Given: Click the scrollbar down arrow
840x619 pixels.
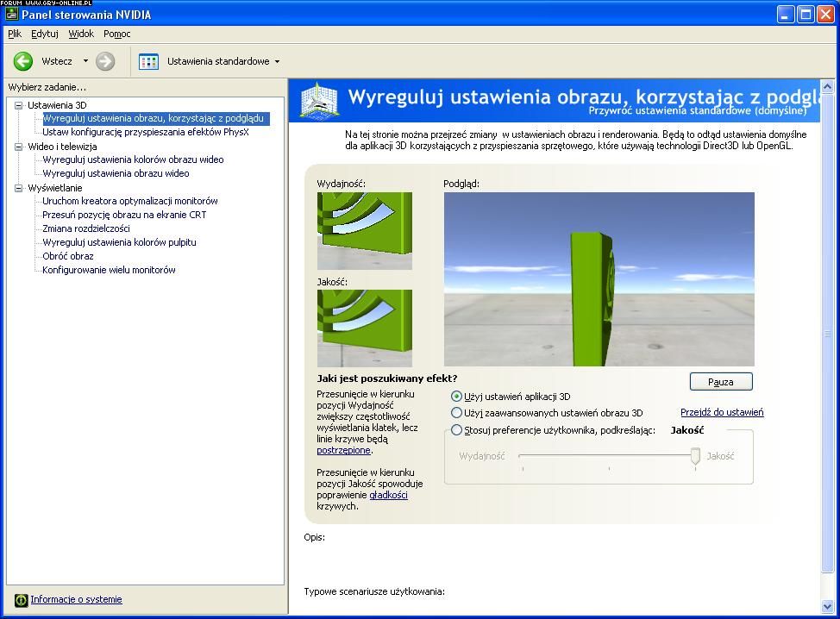Looking at the screenshot, I should [827, 607].
